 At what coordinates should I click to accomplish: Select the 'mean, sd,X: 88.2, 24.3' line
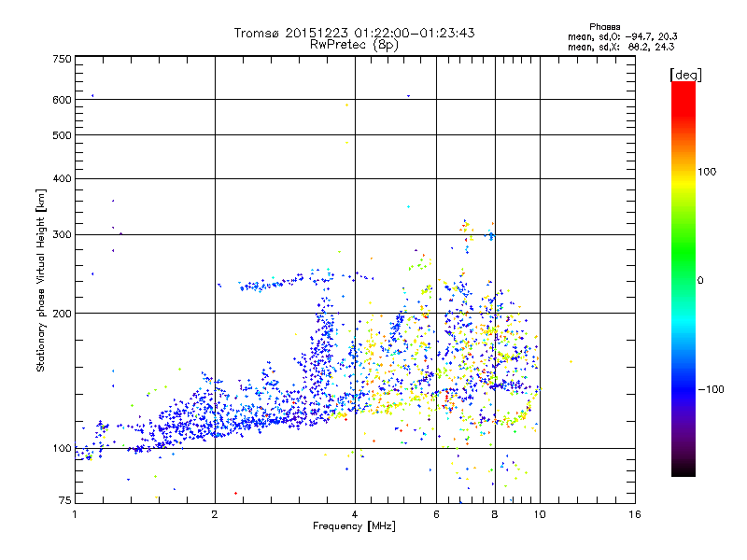[x=621, y=47]
